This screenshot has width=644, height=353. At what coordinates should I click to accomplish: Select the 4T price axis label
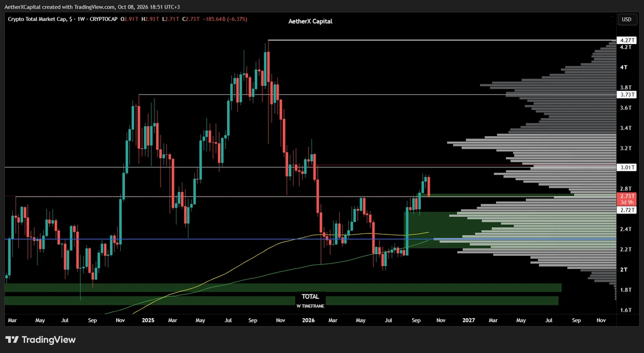click(624, 68)
